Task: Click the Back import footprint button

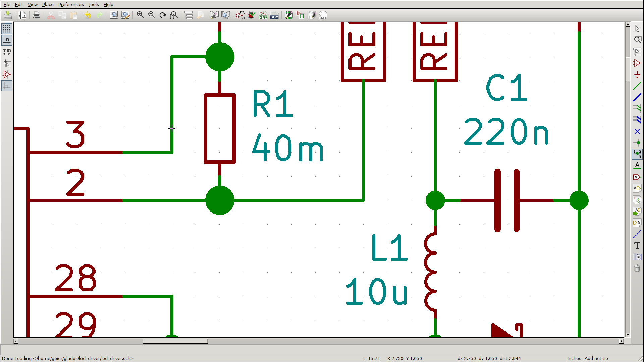Action: (x=323, y=15)
